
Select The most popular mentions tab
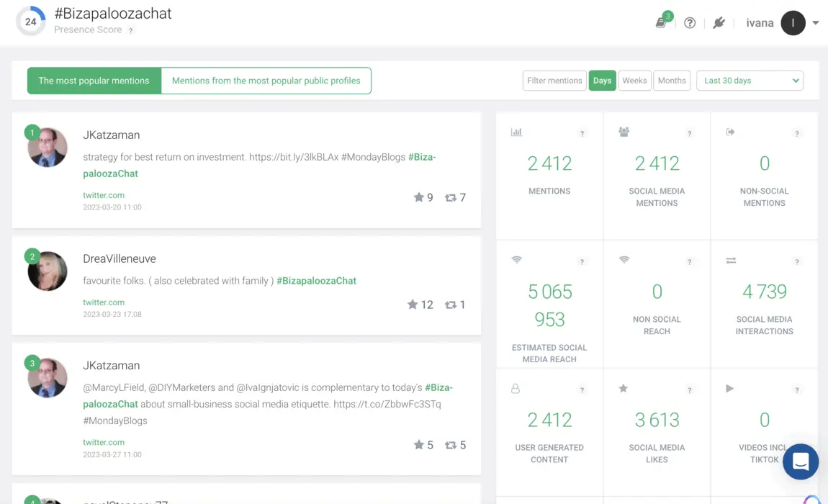click(x=94, y=81)
